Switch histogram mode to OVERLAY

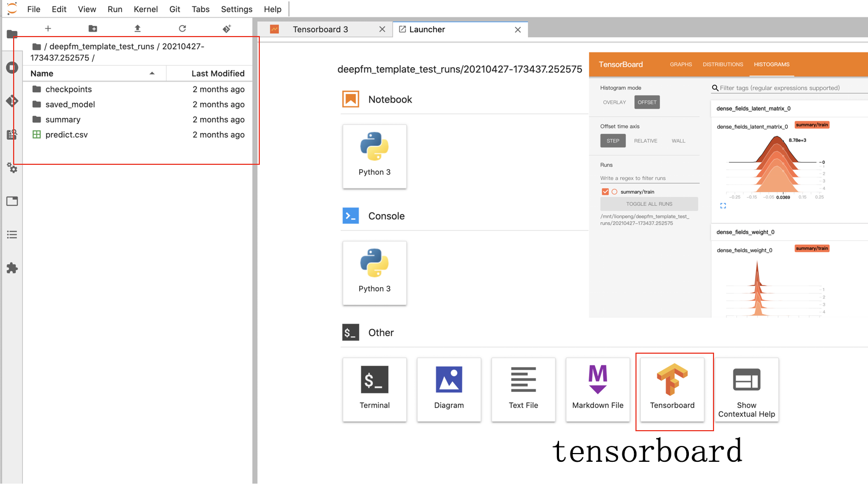[614, 102]
